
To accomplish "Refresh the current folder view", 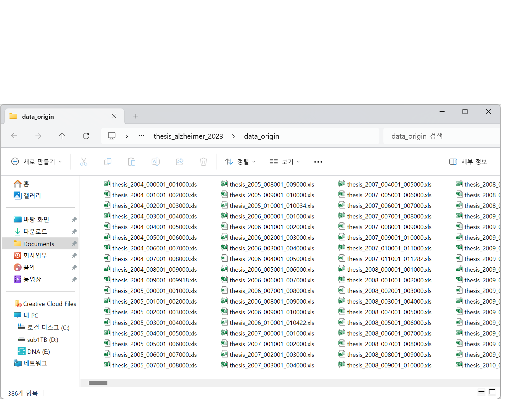I will [x=86, y=136].
